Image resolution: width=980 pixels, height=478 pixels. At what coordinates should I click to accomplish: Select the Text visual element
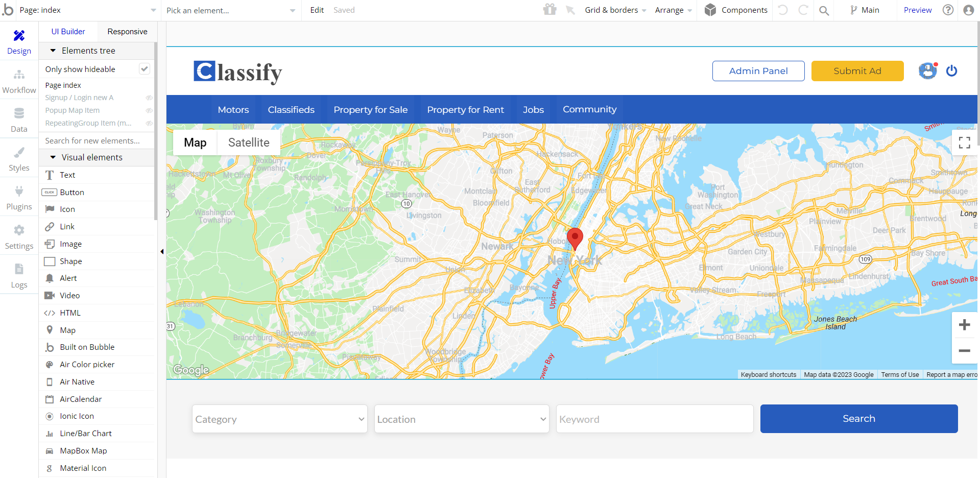point(97,175)
